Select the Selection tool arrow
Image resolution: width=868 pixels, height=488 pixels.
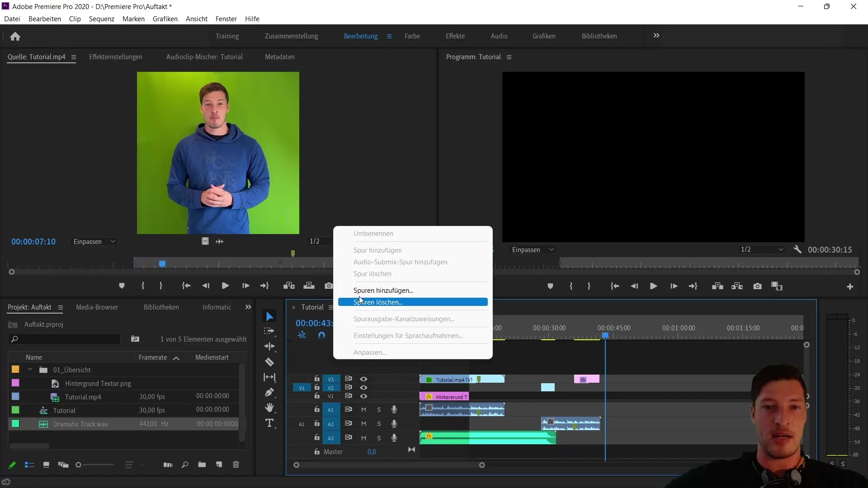point(270,316)
